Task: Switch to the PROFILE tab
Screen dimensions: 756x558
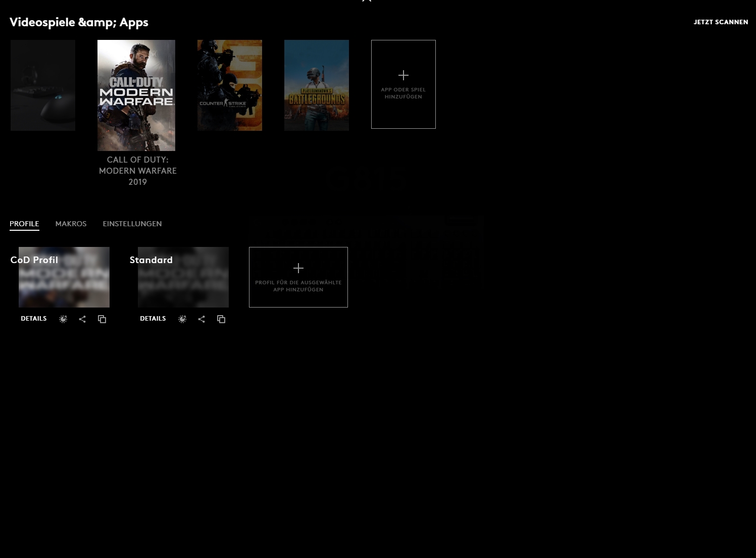Action: click(x=24, y=224)
